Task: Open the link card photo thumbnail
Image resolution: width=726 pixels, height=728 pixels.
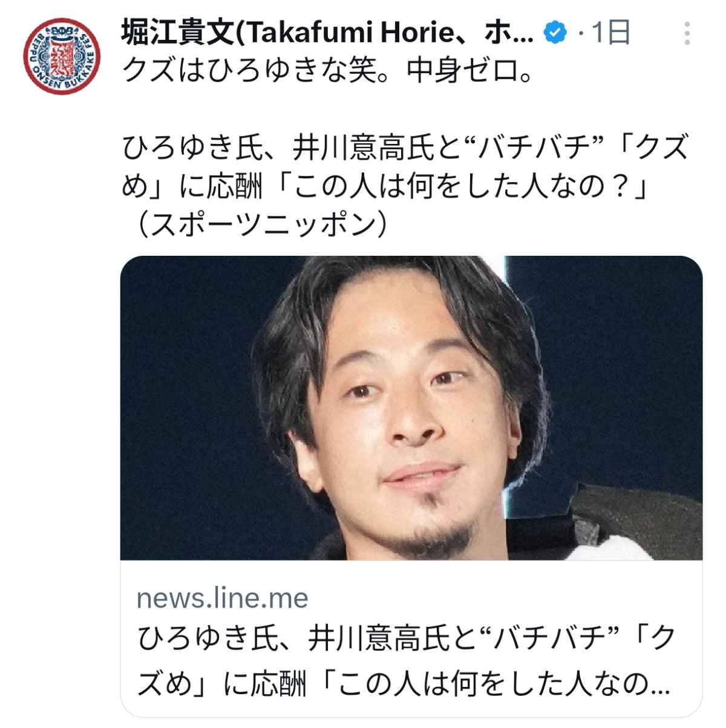Action: 411,408
